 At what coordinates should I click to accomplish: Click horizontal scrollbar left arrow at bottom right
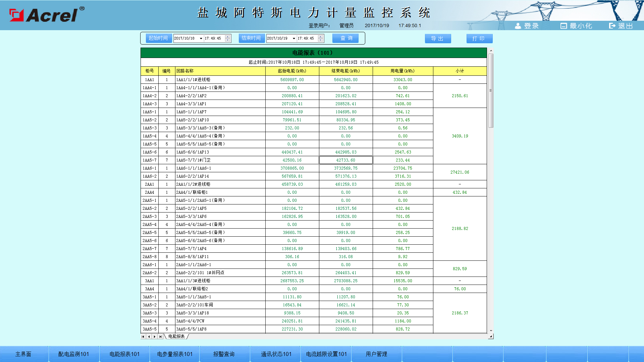[x=491, y=337]
